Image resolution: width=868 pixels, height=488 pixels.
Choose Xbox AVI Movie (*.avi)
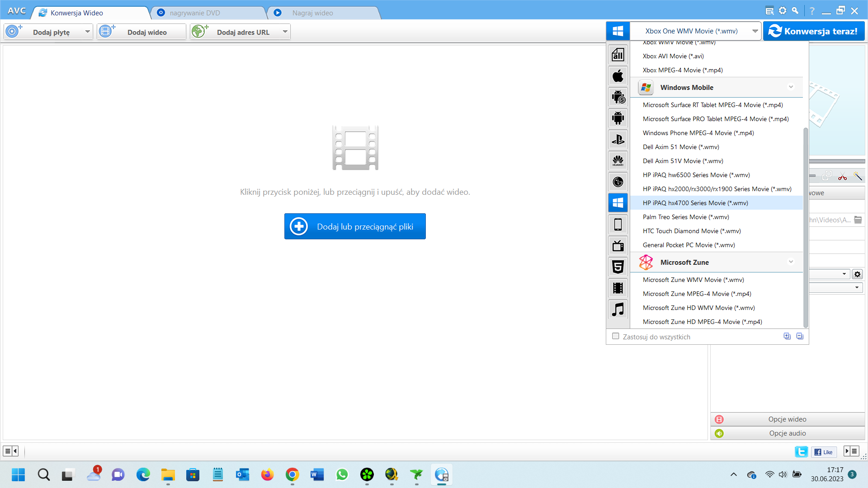tap(717, 56)
